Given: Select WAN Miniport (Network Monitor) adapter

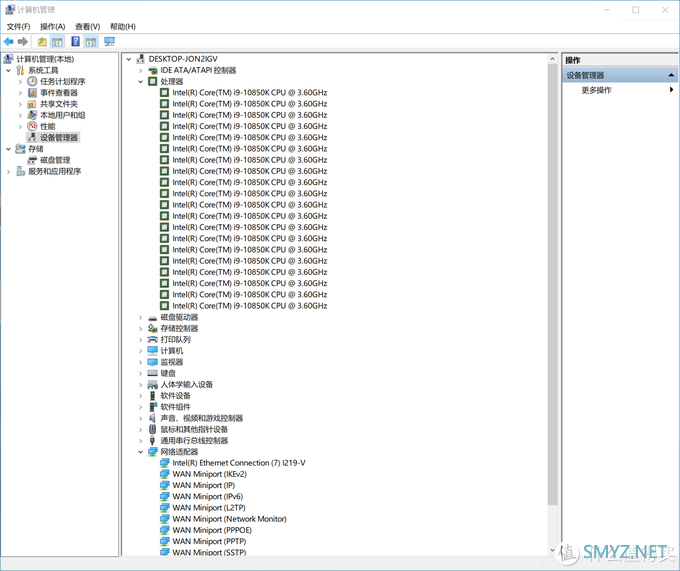Looking at the screenshot, I should (x=229, y=519).
